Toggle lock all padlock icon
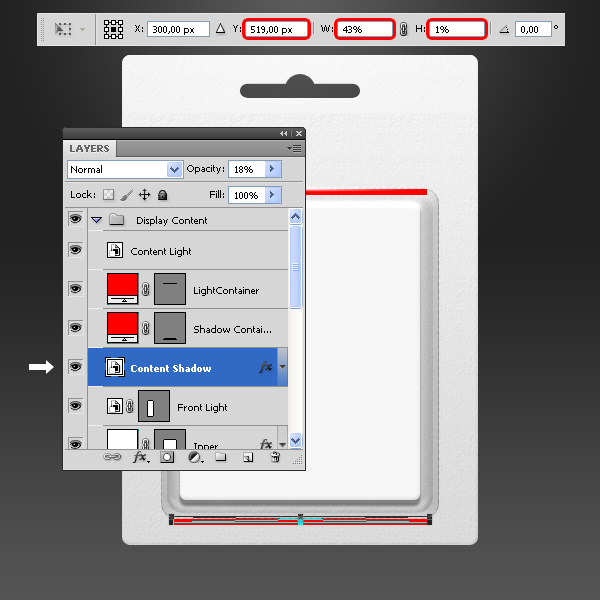 tap(163, 195)
